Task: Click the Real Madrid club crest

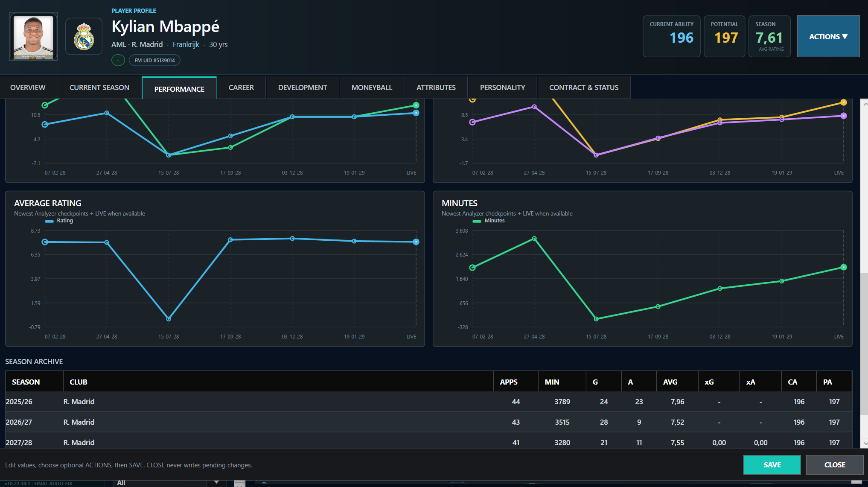Action: (84, 37)
